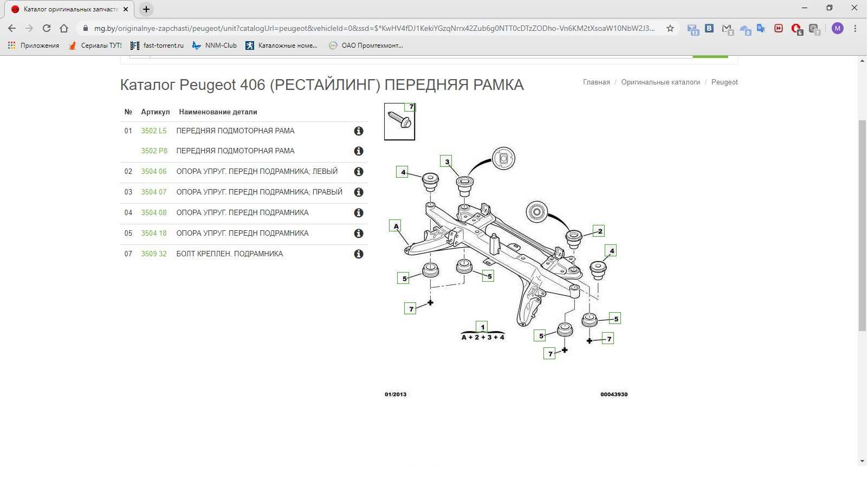
Task: Click scrollbar down arrow
Action: (x=862, y=462)
